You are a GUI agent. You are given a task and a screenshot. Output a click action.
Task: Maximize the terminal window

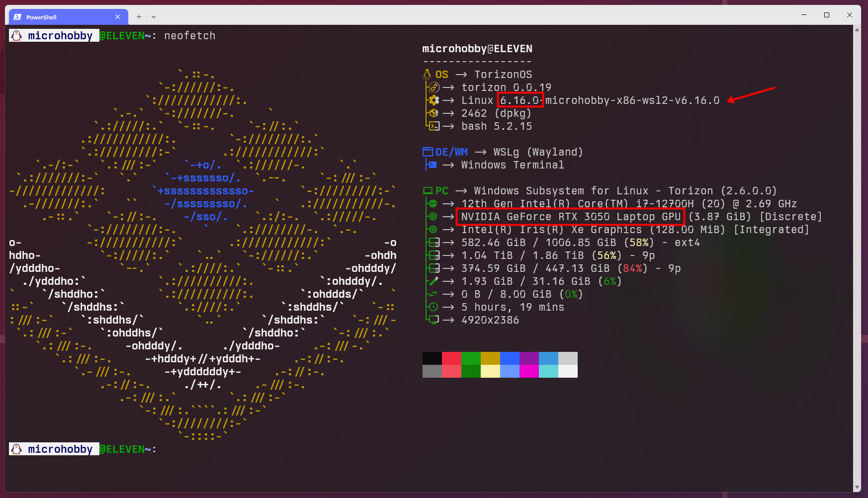[827, 15]
